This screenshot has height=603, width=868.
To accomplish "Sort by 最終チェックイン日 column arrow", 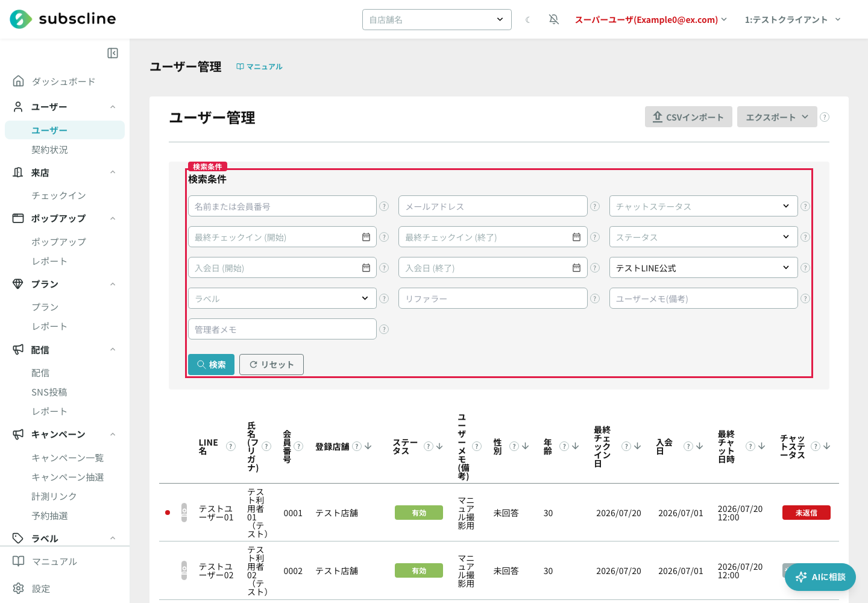I will tap(637, 446).
